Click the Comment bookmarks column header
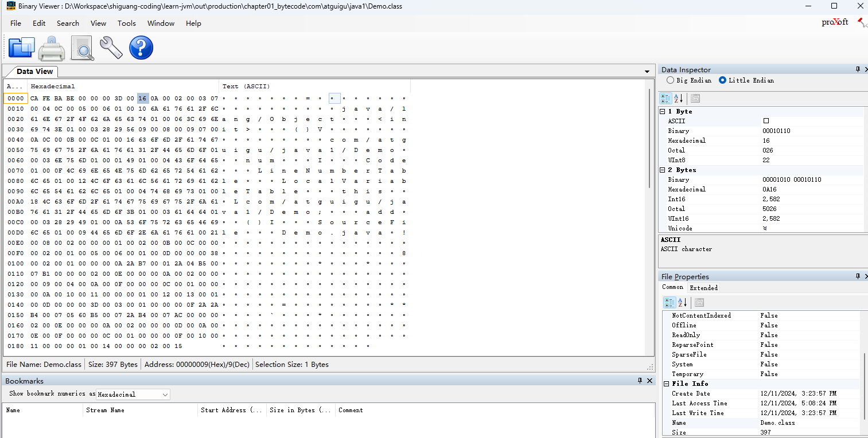Viewport: 868px width, 438px height. 495,410
